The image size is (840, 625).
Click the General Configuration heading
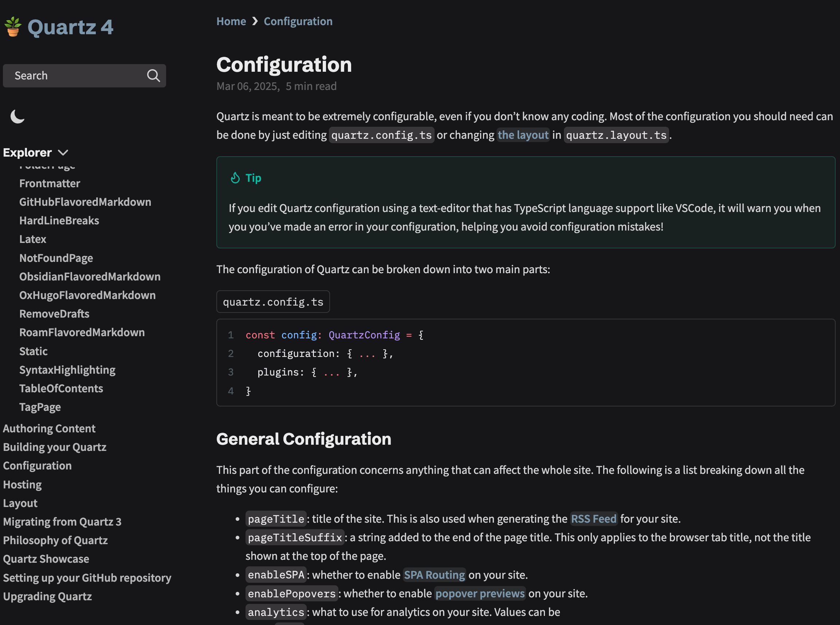point(303,439)
